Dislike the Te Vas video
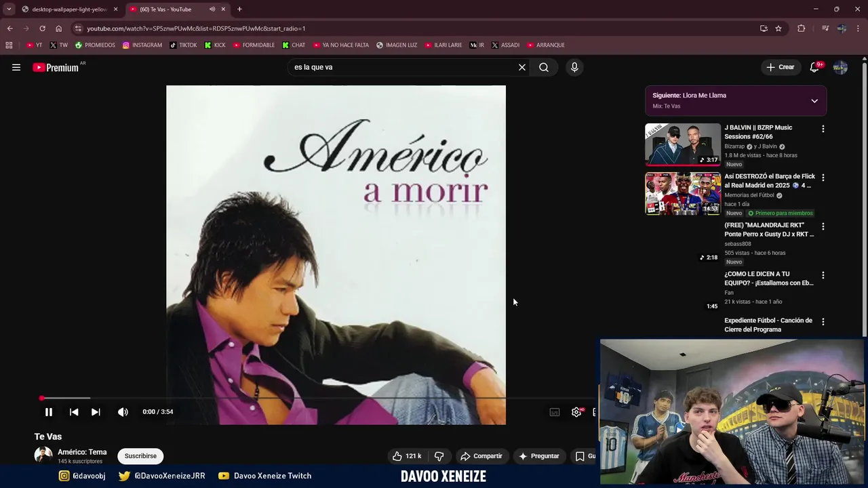This screenshot has height=488, width=868. point(439,456)
